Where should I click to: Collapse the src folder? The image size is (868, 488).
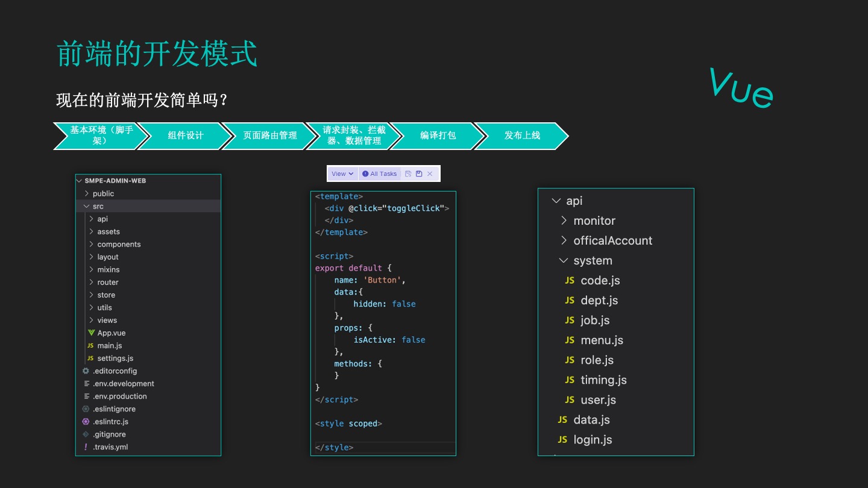click(x=87, y=206)
